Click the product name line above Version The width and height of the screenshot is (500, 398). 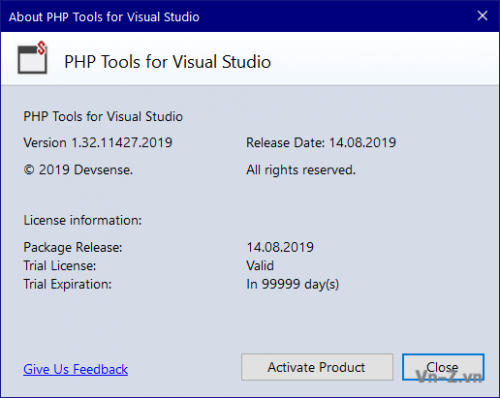click(103, 116)
